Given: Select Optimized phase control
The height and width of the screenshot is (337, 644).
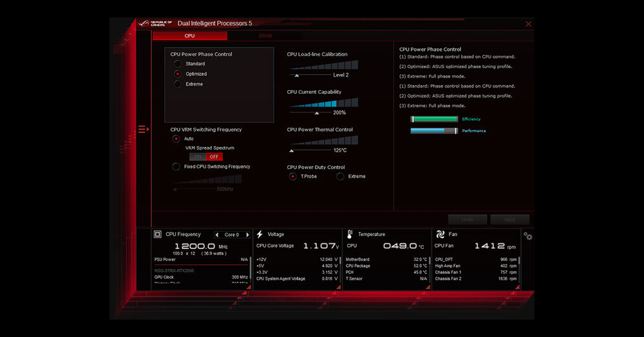Looking at the screenshot, I should coord(178,74).
